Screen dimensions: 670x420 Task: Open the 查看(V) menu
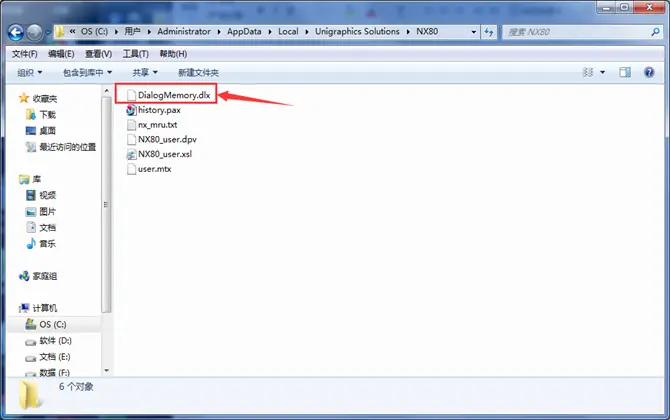pos(98,54)
